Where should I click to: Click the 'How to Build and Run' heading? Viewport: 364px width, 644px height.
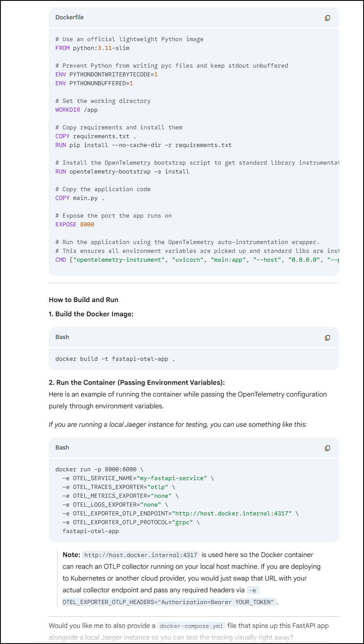[x=84, y=300]
